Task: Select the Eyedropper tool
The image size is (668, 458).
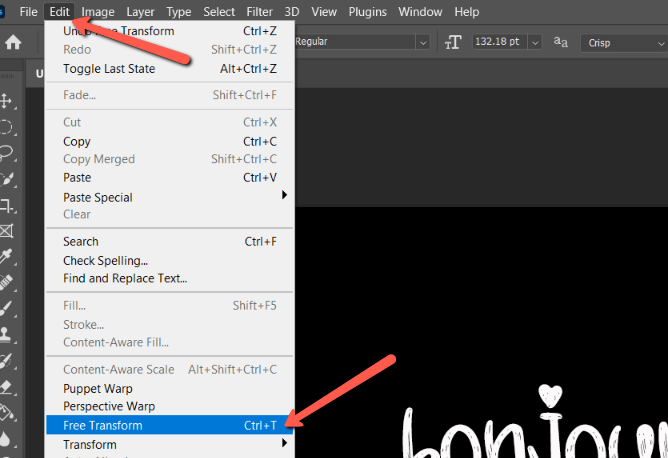Action: click(x=6, y=256)
